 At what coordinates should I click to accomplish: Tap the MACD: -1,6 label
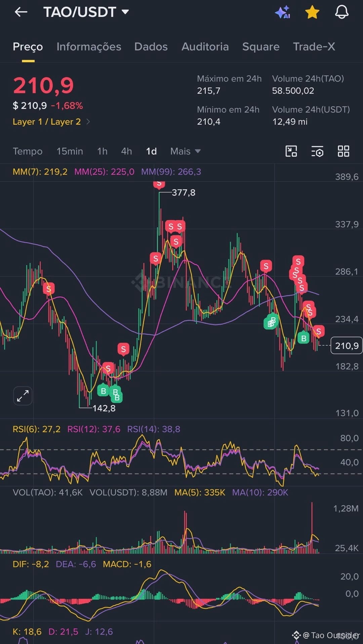point(127,564)
